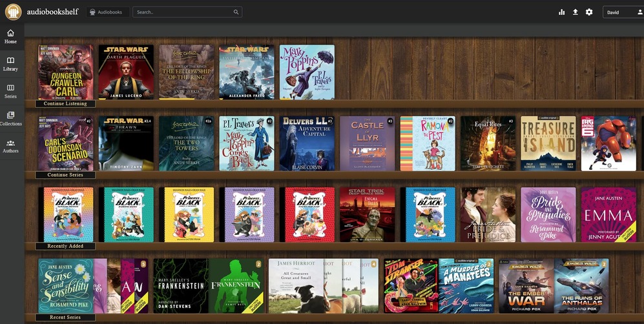Open Ramona the Pest cover
The width and height of the screenshot is (644, 324).
(428, 143)
